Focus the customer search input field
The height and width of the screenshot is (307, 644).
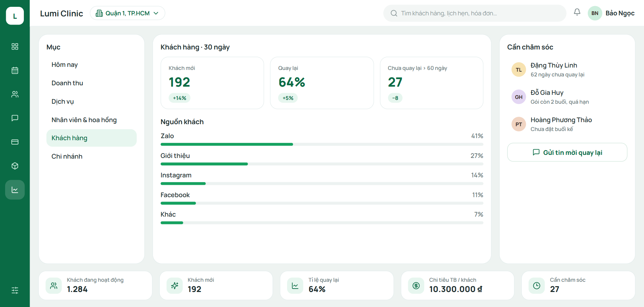(475, 13)
